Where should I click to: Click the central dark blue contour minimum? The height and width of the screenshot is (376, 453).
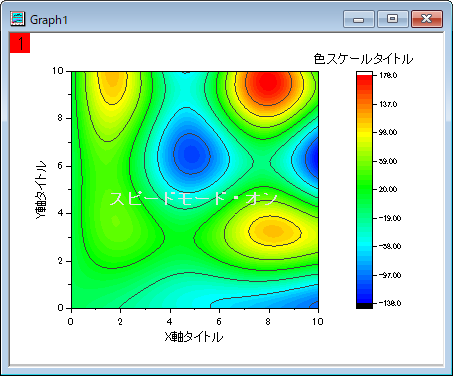tap(191, 154)
